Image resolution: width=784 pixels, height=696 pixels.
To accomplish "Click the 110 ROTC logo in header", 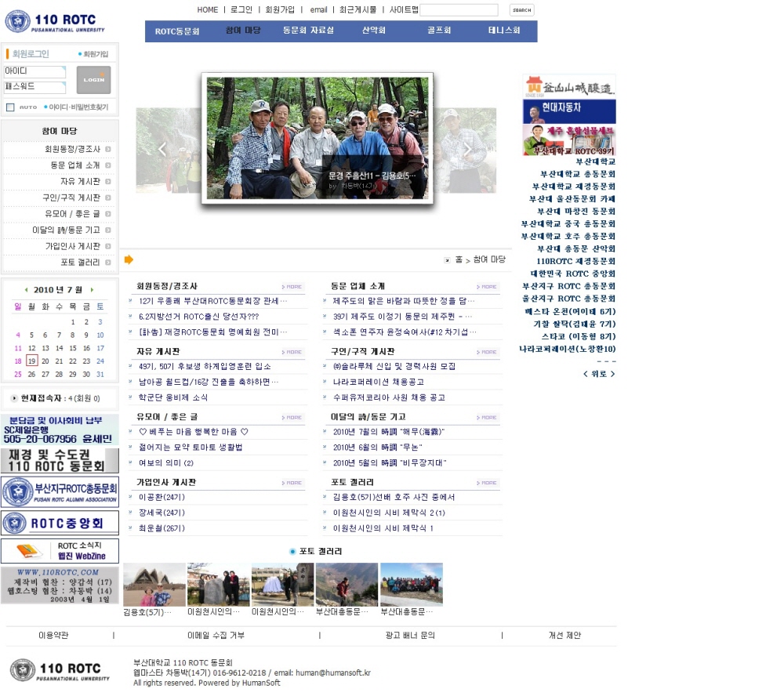I will click(x=54, y=21).
